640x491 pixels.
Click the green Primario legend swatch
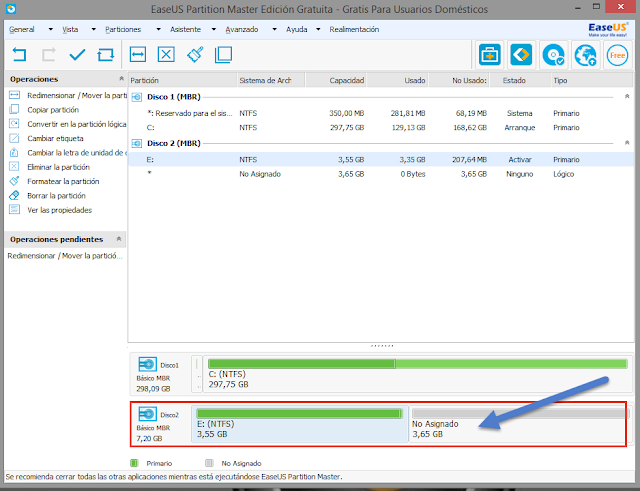click(x=134, y=463)
